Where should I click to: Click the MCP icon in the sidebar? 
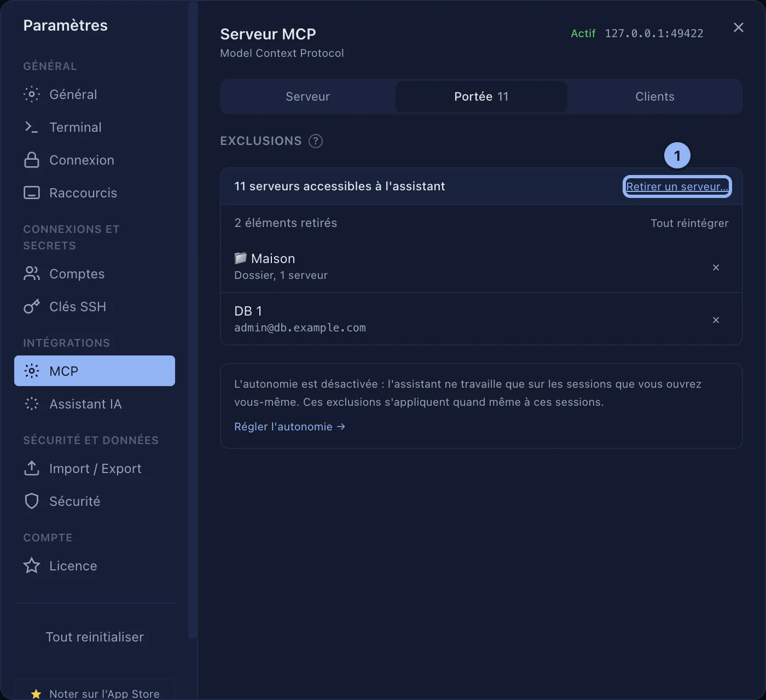click(32, 371)
